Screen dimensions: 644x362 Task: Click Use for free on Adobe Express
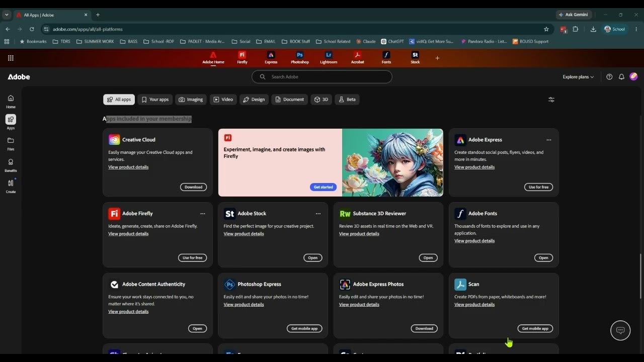(538, 187)
